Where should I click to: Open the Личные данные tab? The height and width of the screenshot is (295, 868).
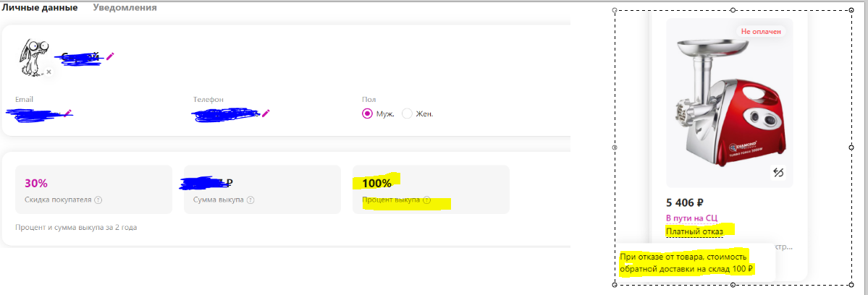(39, 8)
